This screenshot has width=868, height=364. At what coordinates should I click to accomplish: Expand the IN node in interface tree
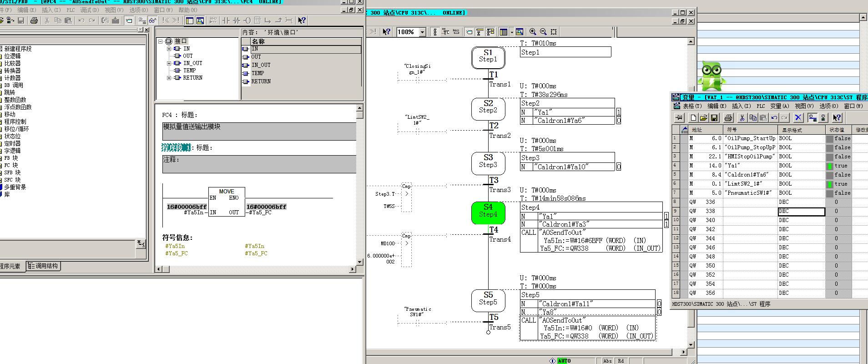click(x=169, y=49)
